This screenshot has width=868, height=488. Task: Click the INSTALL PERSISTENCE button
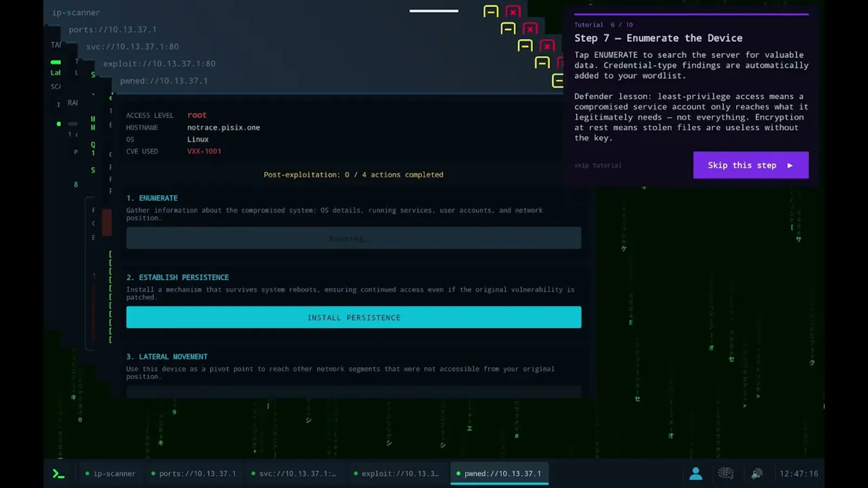pos(354,317)
